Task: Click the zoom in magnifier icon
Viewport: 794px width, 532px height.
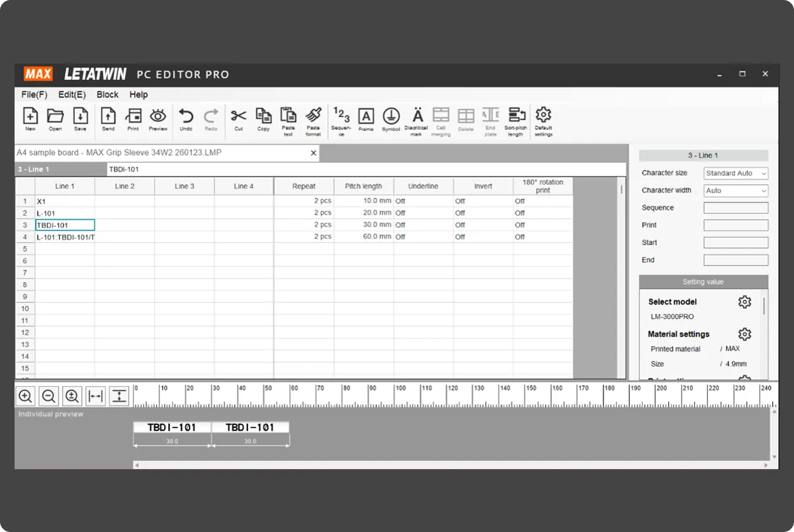Action: (25, 396)
